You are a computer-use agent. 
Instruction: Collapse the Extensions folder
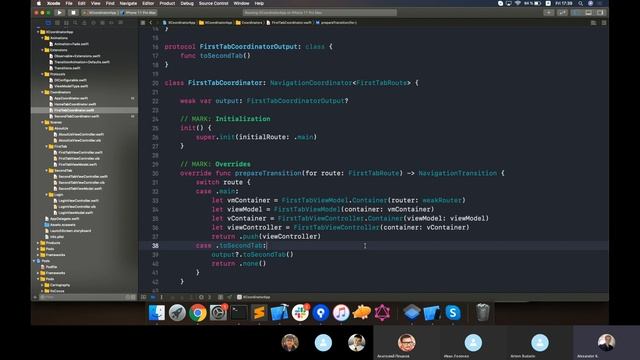[x=42, y=50]
